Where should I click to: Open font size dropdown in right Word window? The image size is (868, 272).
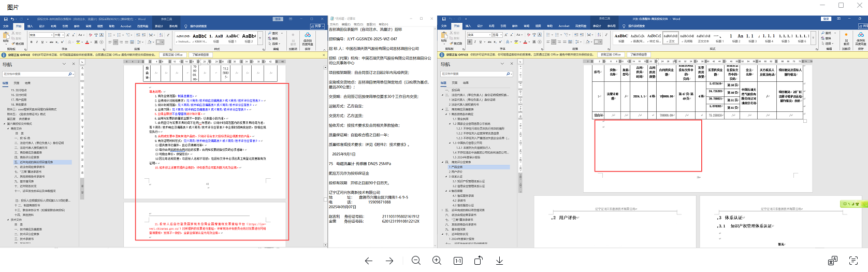[x=500, y=35]
